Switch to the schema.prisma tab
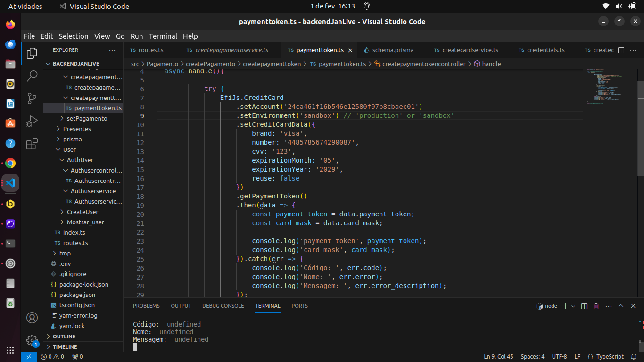The width and height of the screenshot is (644, 362). tap(392, 50)
